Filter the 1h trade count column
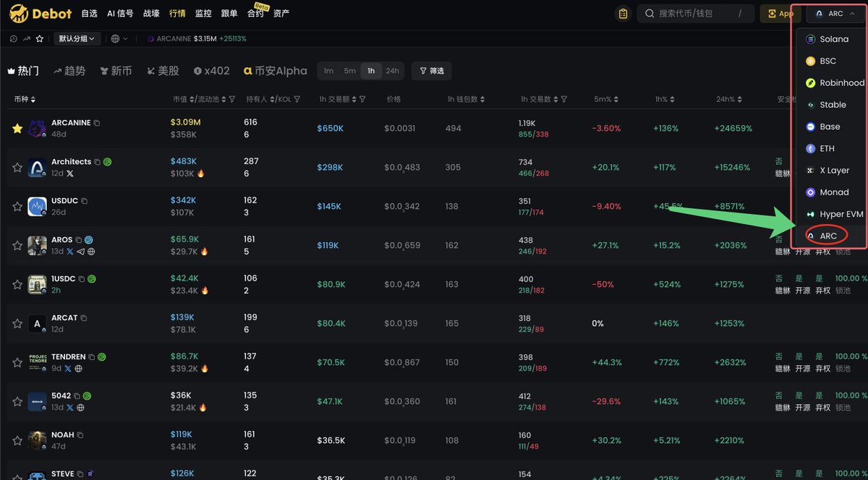The height and width of the screenshot is (480, 868). click(x=564, y=99)
